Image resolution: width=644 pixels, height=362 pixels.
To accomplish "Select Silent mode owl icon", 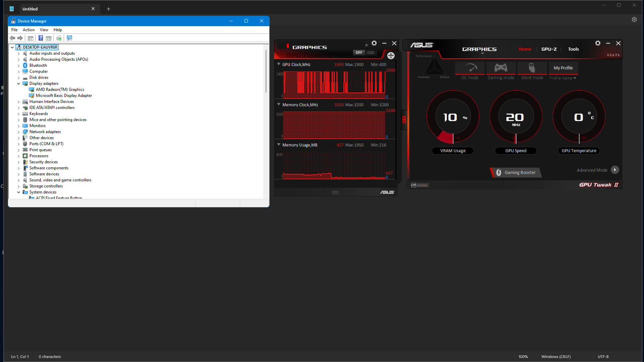I will 532,68.
